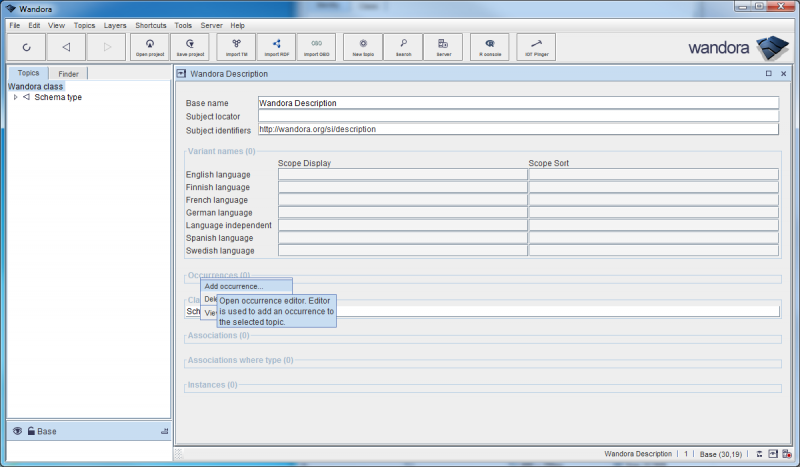
Task: Toggle the Base layer visibility eye
Action: click(17, 431)
